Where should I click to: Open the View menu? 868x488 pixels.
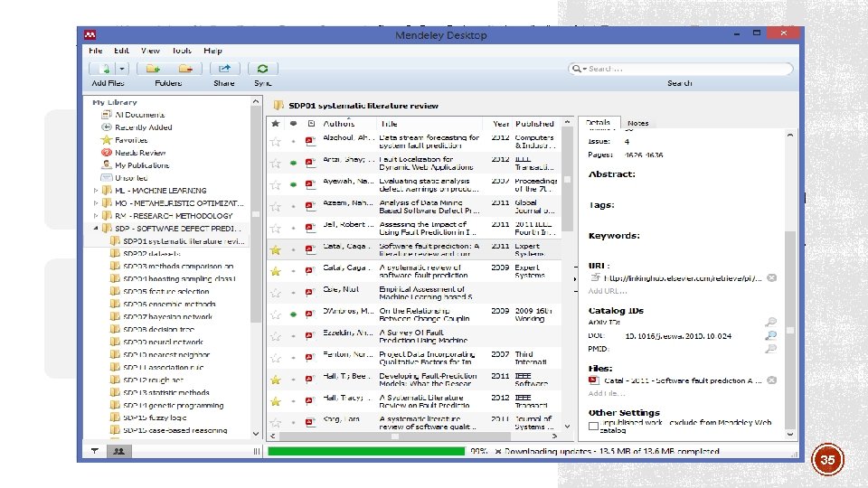(x=150, y=51)
